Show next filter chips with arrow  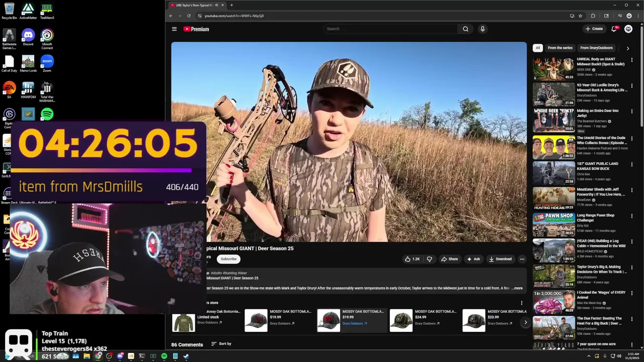coord(627,48)
